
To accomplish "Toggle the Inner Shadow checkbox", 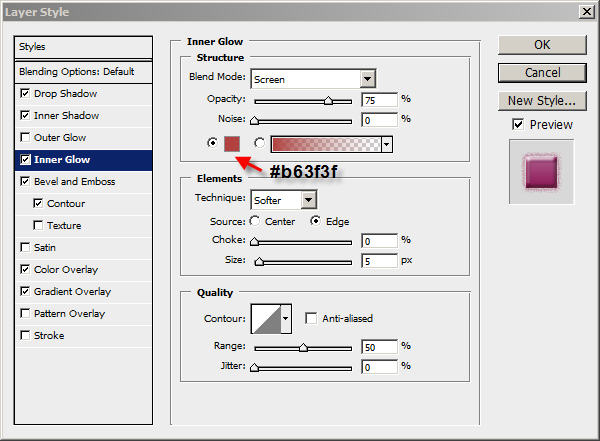I will pyautogui.click(x=25, y=115).
